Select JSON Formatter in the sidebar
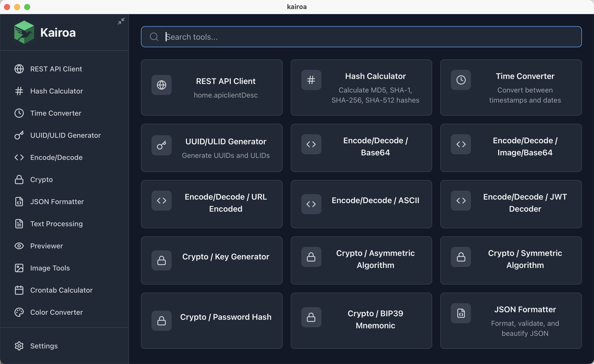The width and height of the screenshot is (594, 364). pos(57,202)
